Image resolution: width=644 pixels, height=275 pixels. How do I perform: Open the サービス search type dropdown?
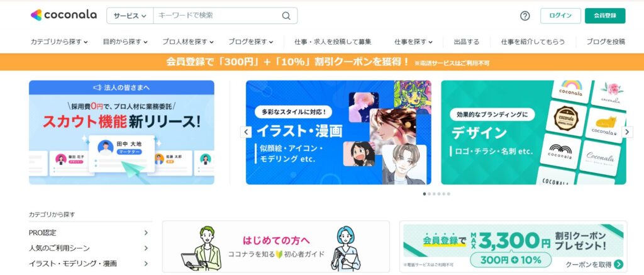tap(130, 16)
